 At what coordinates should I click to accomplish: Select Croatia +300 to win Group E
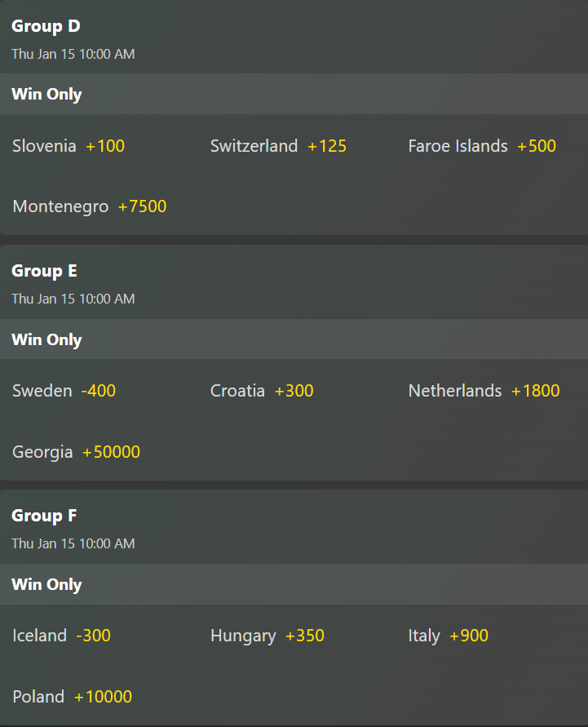[x=261, y=391]
